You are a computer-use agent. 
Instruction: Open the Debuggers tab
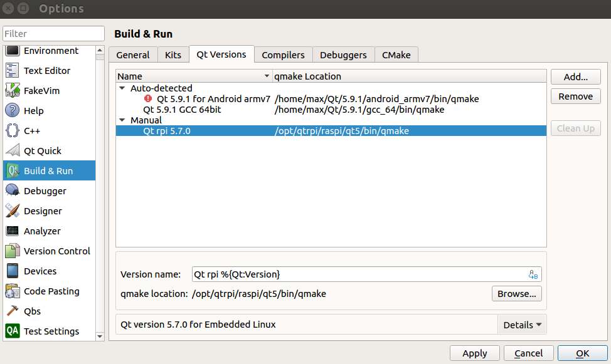point(343,55)
